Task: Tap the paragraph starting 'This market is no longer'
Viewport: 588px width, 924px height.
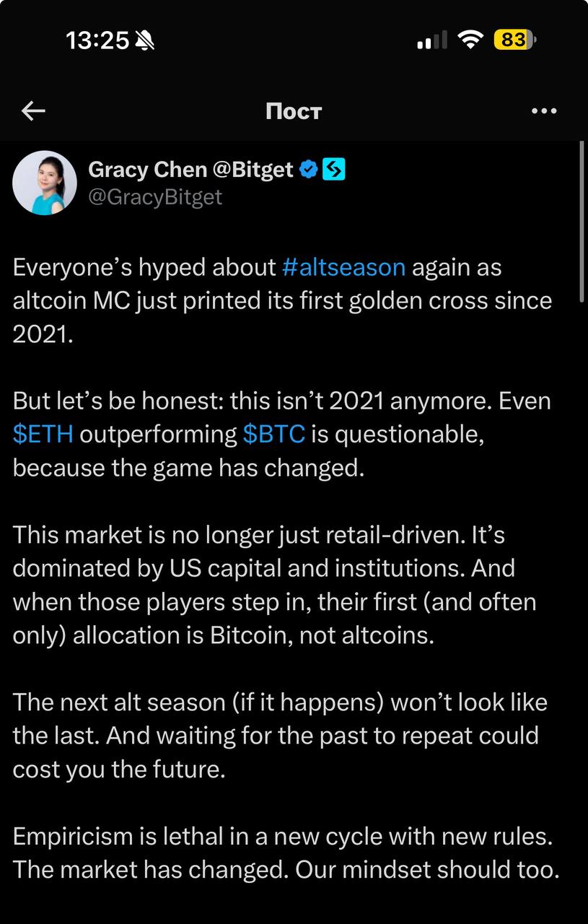Action: [x=275, y=585]
